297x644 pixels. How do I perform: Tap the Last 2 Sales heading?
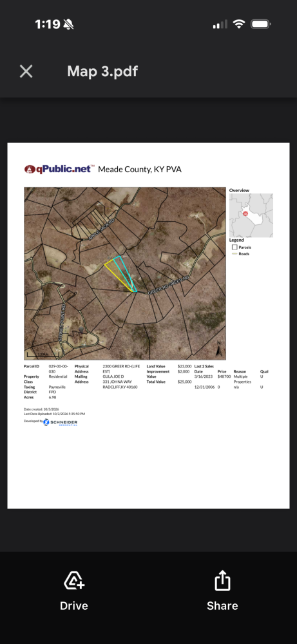click(204, 366)
